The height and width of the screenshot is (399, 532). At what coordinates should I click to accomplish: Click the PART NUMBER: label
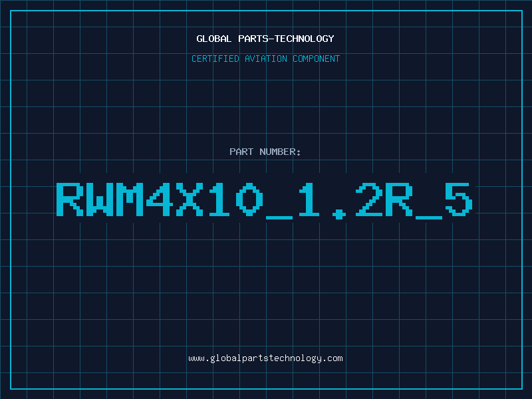pos(265,152)
